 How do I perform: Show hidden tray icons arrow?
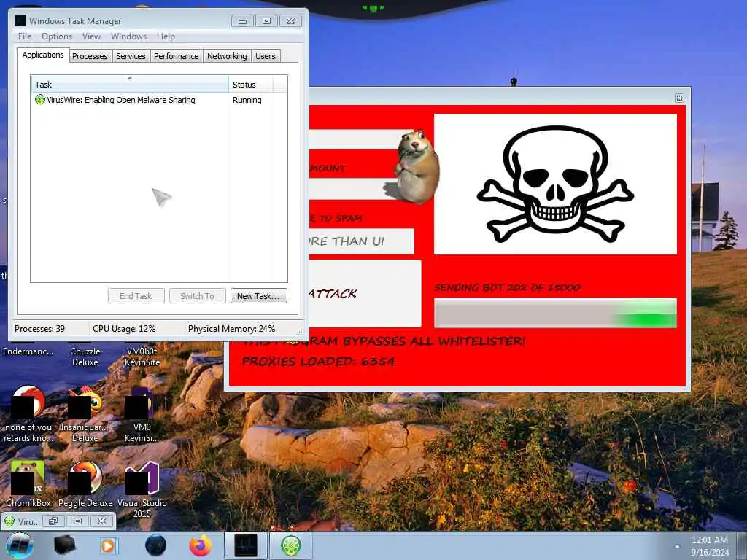point(677,545)
